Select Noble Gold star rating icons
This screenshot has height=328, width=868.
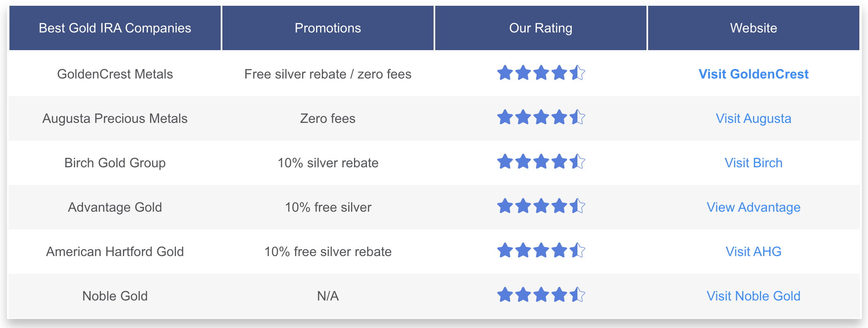(x=541, y=295)
